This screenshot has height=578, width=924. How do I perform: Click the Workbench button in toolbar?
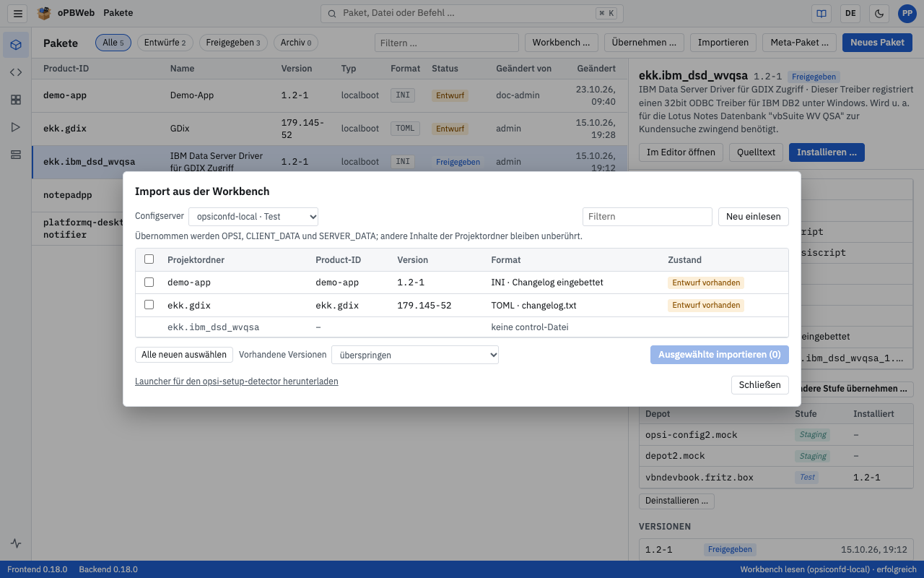pos(562,43)
